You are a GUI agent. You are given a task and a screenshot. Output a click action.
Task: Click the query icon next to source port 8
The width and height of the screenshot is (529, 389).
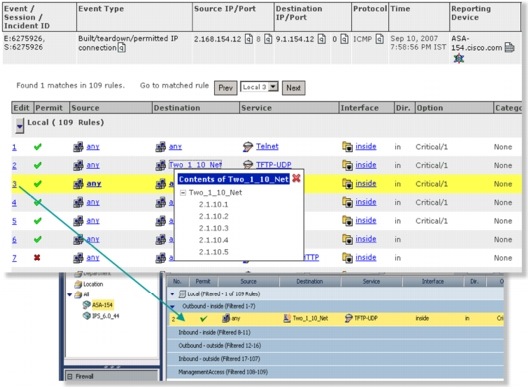pyautogui.click(x=268, y=39)
